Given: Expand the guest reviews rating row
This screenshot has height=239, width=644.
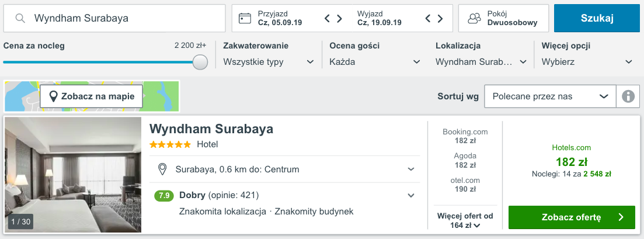Looking at the screenshot, I should (411, 195).
